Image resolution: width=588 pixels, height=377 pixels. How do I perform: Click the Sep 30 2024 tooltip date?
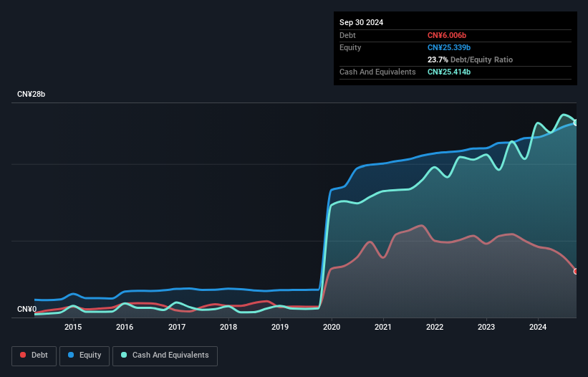pyautogui.click(x=361, y=22)
